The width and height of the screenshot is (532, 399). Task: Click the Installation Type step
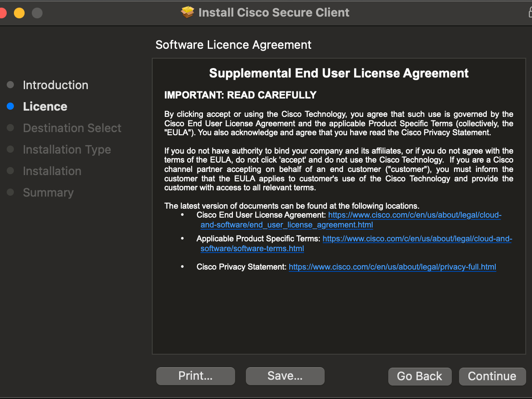click(67, 150)
